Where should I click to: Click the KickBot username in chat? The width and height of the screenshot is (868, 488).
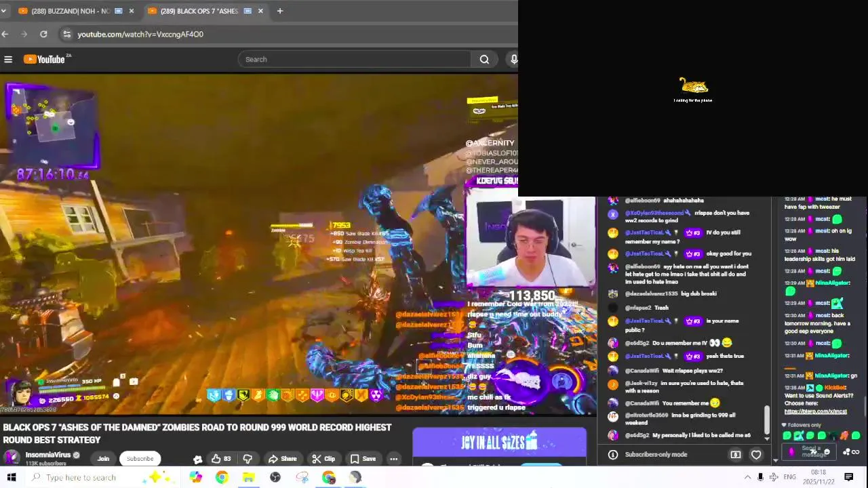point(835,388)
